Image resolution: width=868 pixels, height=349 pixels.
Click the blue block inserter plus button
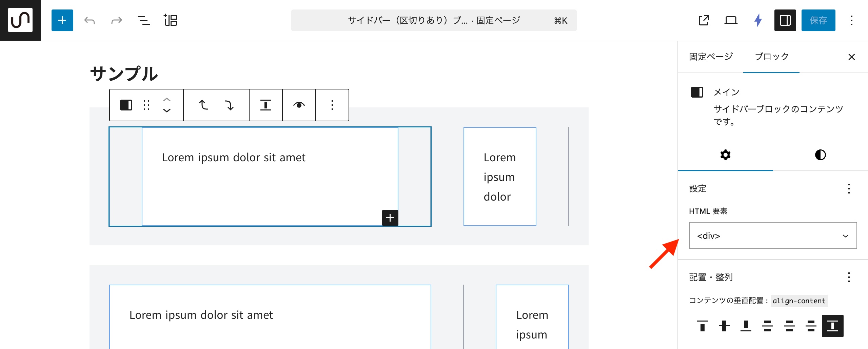click(x=62, y=20)
